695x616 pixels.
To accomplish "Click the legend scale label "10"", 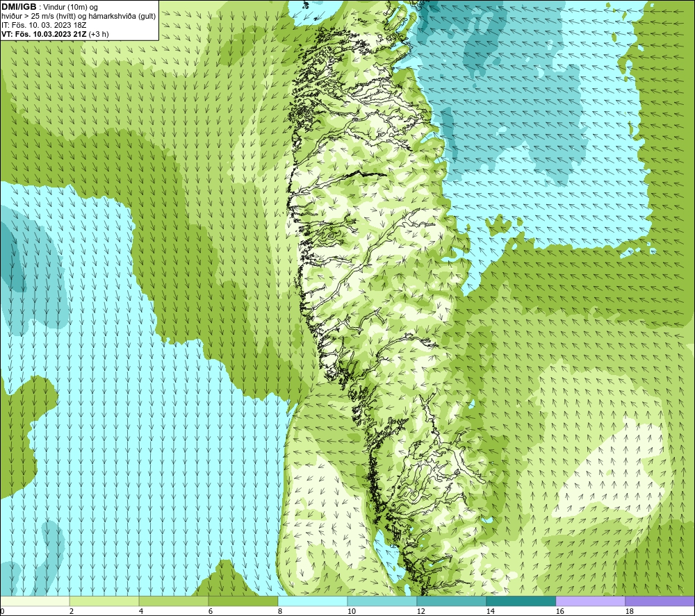I will (351, 611).
